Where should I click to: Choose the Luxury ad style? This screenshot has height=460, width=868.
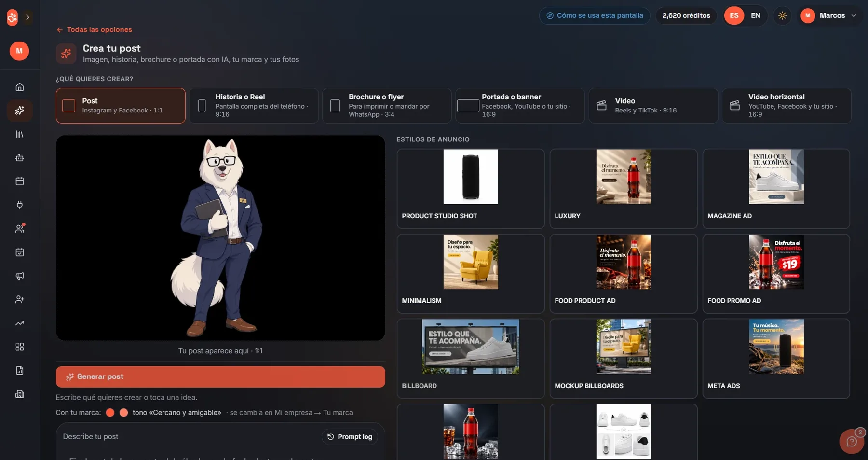click(x=624, y=189)
